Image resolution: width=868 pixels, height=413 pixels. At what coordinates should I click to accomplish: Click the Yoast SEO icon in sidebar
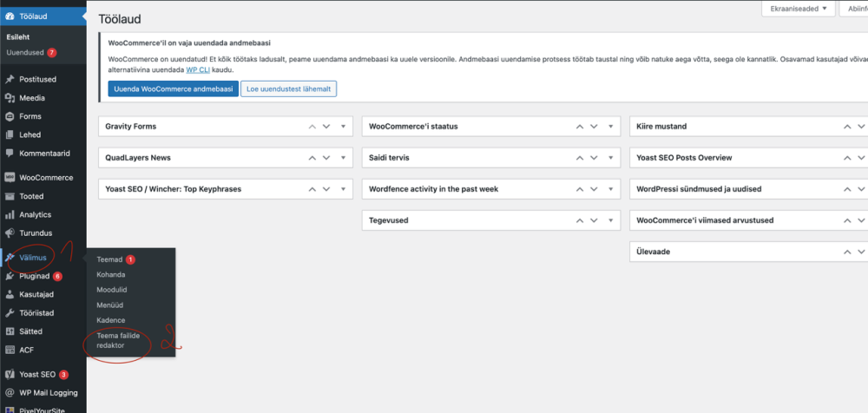[10, 374]
